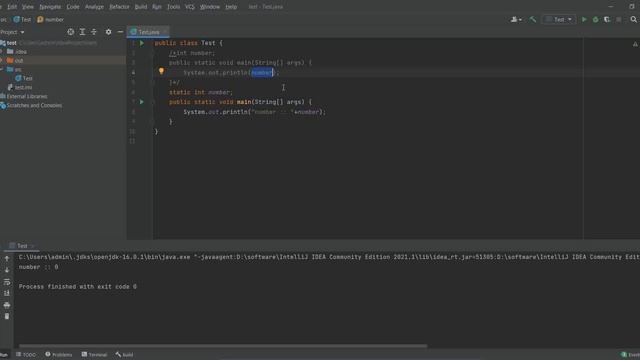The height and width of the screenshot is (360, 640).
Task: Click the yellow lightbulb intention icon
Action: click(x=161, y=71)
